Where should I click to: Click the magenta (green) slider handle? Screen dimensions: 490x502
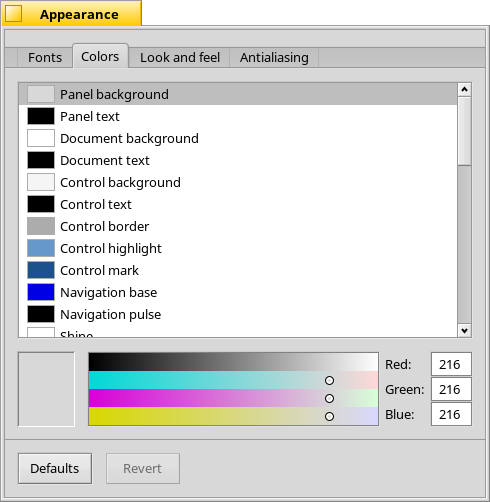click(x=329, y=398)
